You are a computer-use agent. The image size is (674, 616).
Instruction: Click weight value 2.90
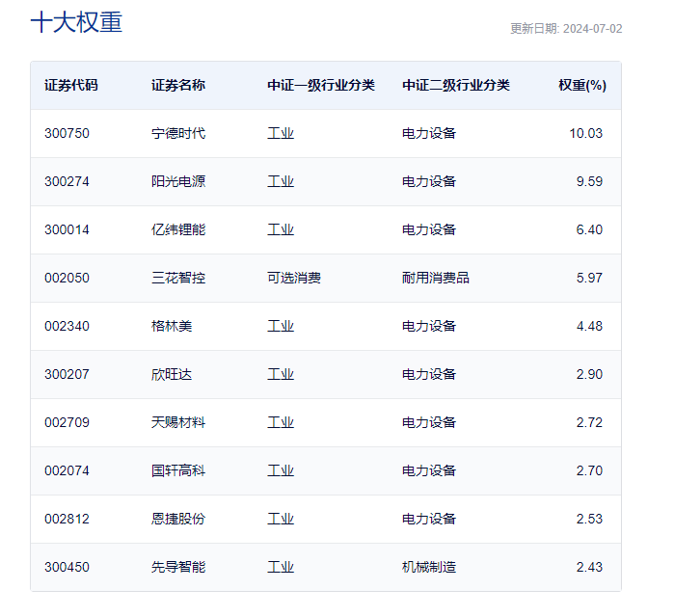tap(589, 374)
